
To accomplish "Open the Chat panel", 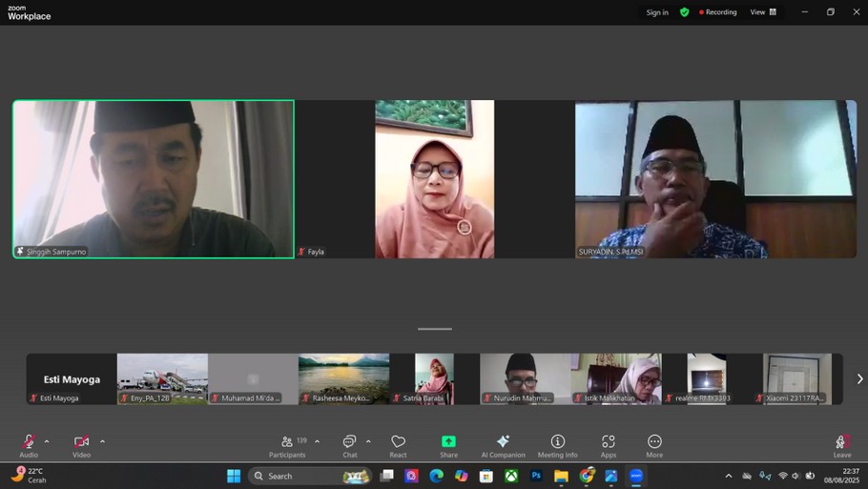I will pos(350,445).
